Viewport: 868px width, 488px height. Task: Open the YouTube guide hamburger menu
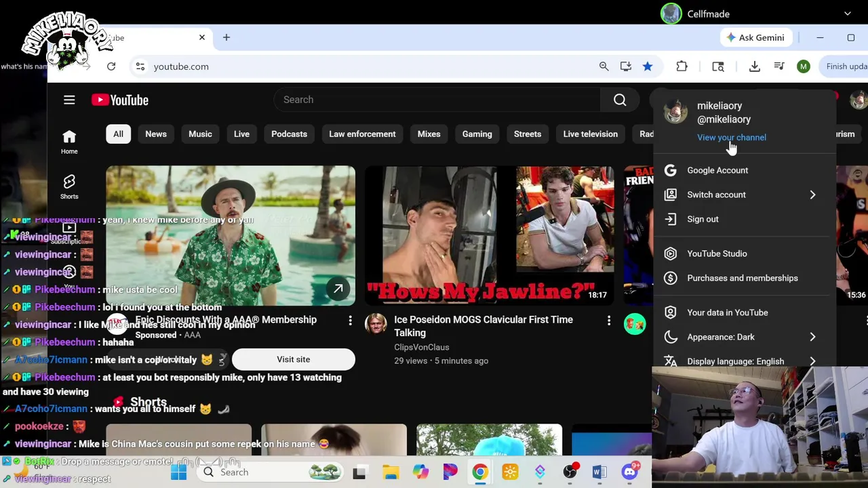[69, 100]
